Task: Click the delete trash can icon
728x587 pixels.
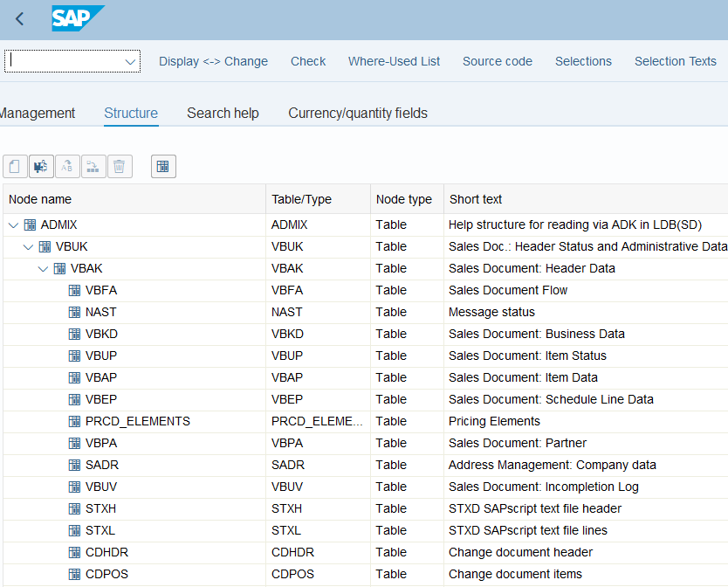Action: pos(120,166)
